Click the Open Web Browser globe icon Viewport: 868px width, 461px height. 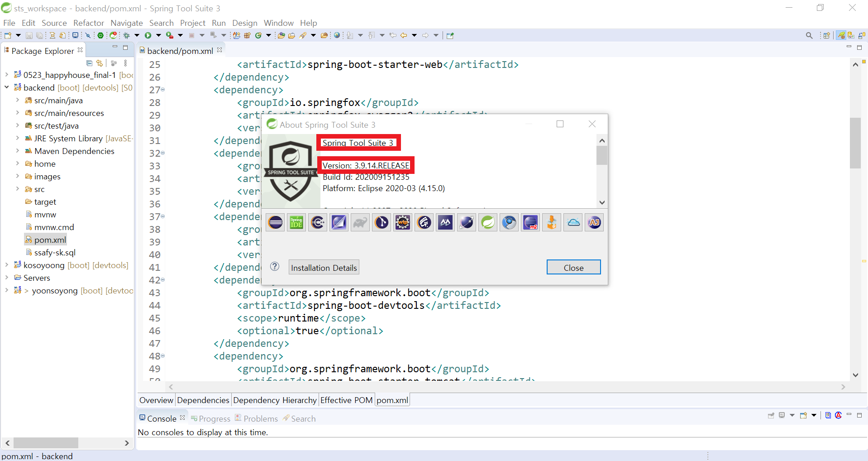337,35
